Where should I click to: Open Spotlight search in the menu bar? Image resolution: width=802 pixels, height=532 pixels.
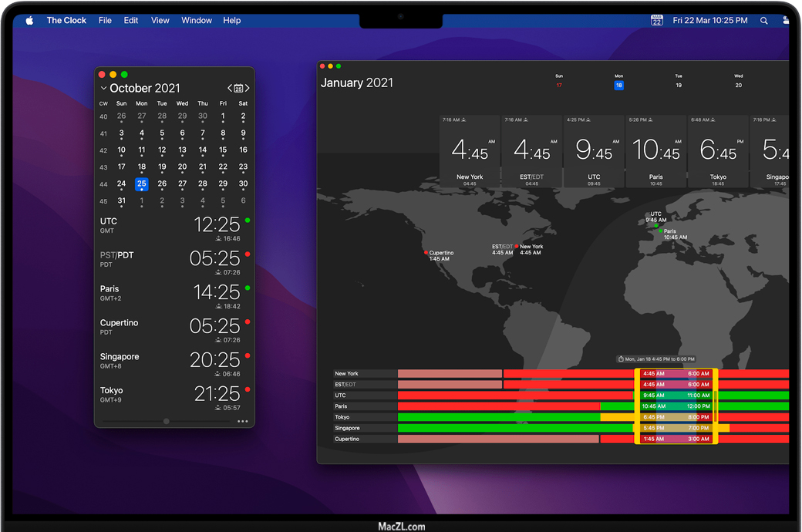(764, 21)
